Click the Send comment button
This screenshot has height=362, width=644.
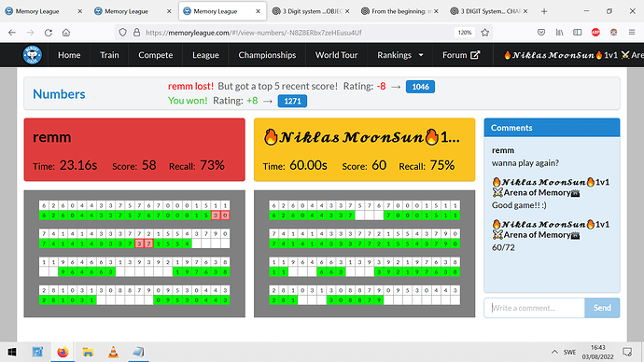602,308
